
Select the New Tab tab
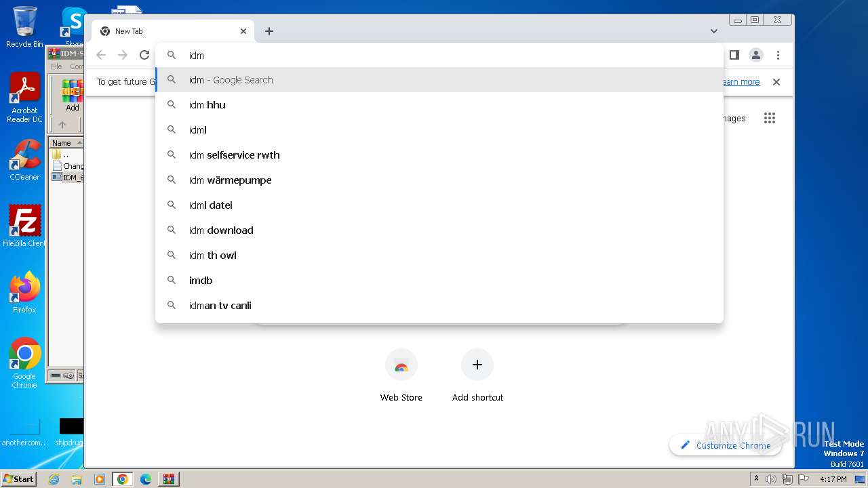click(173, 31)
